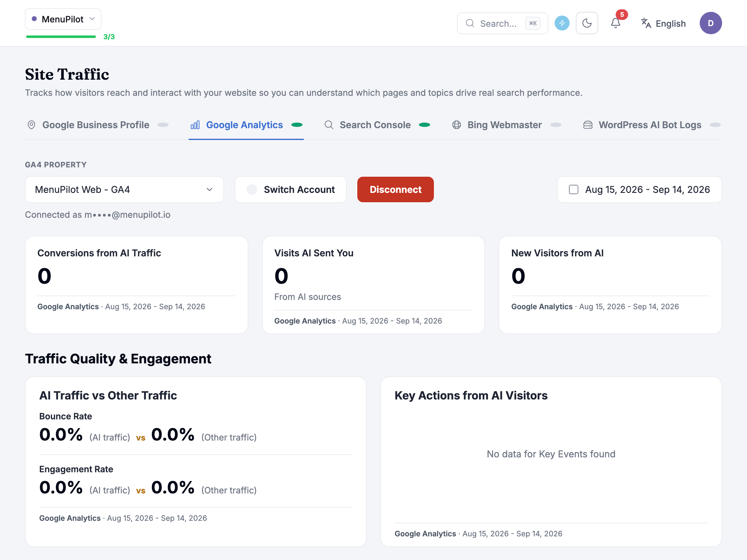Switch to WordPress AI Bot Logs tab
Viewport: 747px width, 560px height.
point(652,125)
